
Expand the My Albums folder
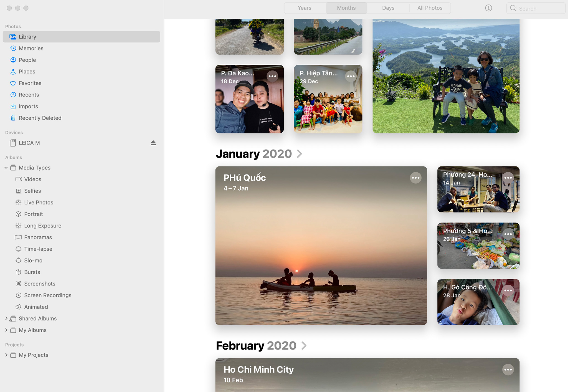click(6, 330)
